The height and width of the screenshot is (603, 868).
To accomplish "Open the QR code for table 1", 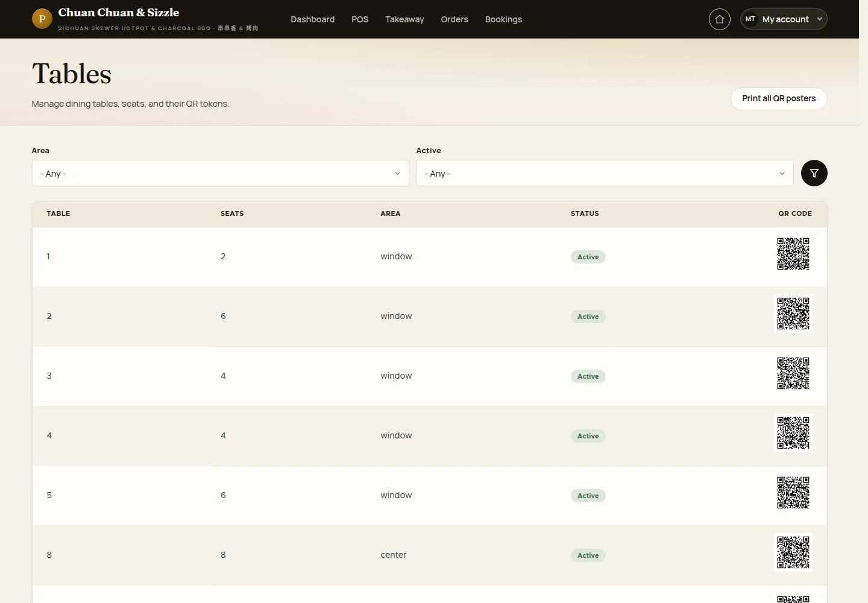I will [793, 254].
